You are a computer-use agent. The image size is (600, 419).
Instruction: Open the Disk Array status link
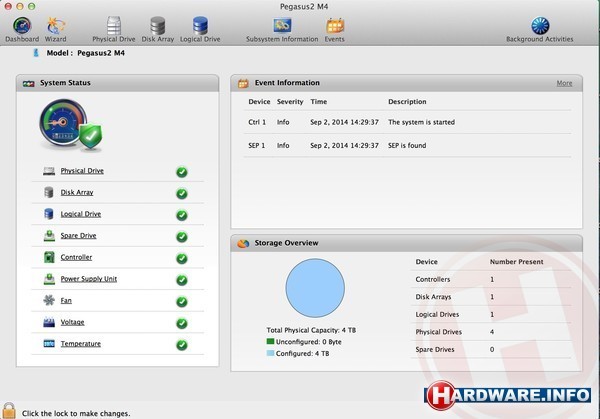pyautogui.click(x=77, y=192)
